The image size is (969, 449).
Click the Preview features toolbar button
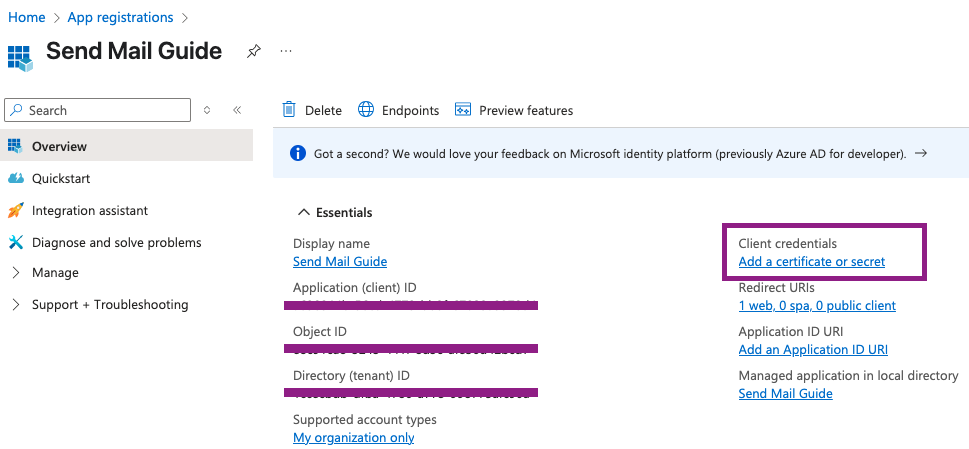click(x=514, y=110)
